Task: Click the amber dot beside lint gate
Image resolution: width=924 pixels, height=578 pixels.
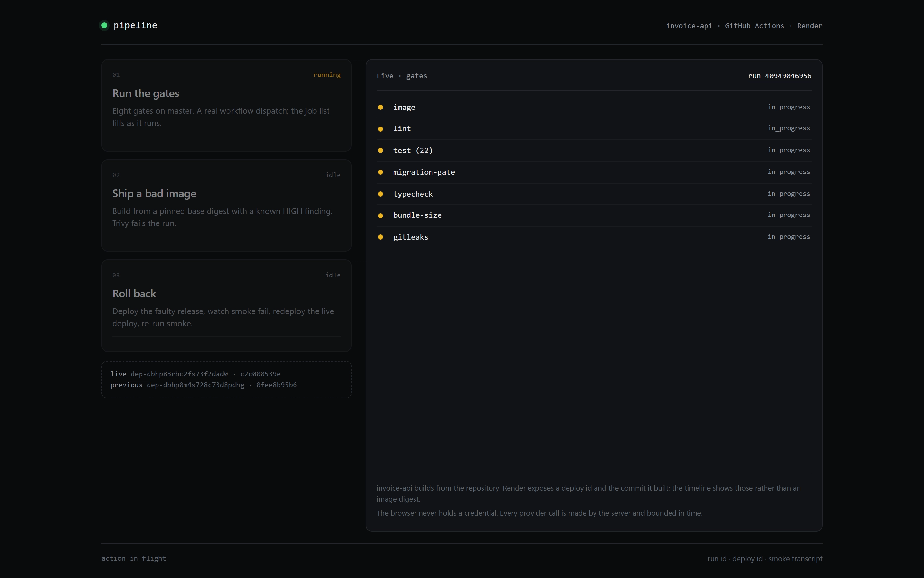Action: (380, 129)
